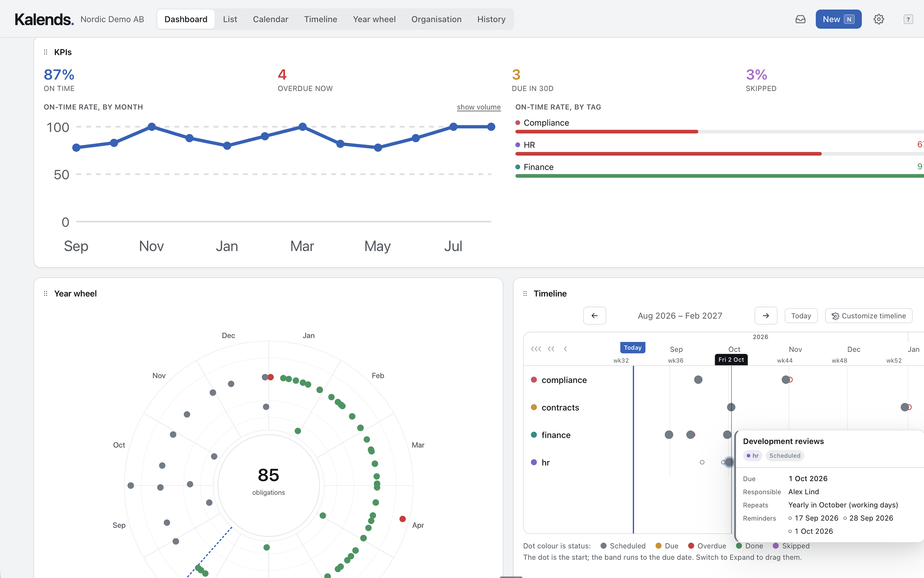Viewport: 924px width, 578px height.
Task: Click the 28 Sep 2026 reminder date
Action: [871, 518]
